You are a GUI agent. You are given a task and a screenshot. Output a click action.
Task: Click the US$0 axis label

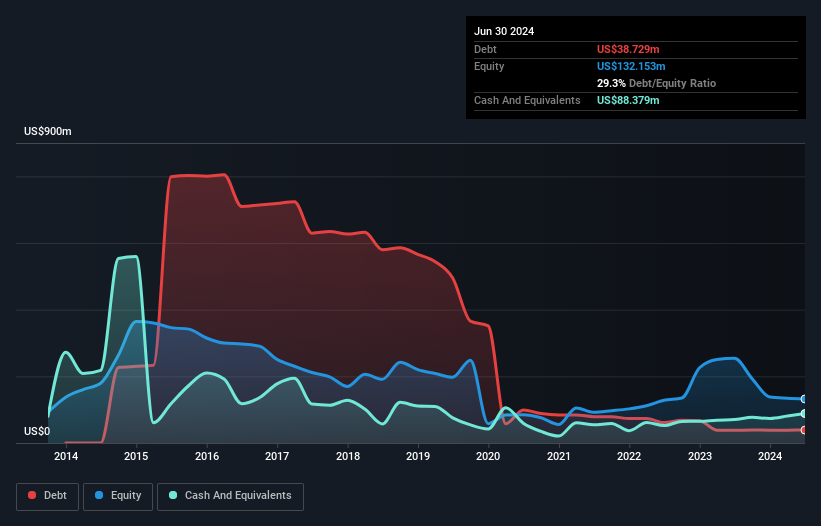tap(37, 431)
